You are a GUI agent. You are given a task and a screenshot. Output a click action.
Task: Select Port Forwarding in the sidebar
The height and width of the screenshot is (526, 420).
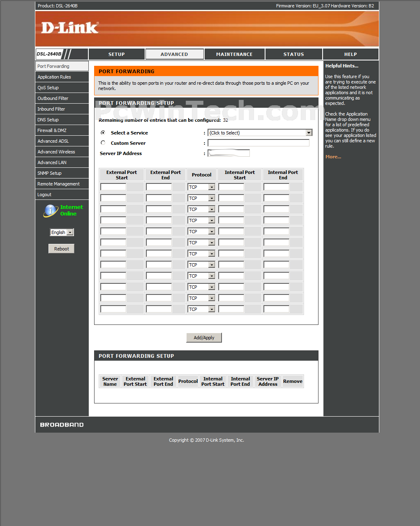[x=62, y=66]
